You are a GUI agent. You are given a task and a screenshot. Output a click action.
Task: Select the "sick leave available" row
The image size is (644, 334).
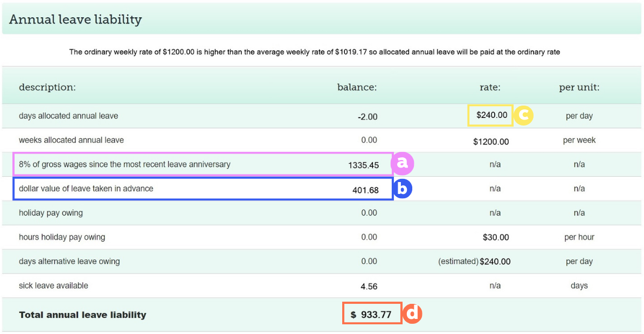[x=54, y=285]
